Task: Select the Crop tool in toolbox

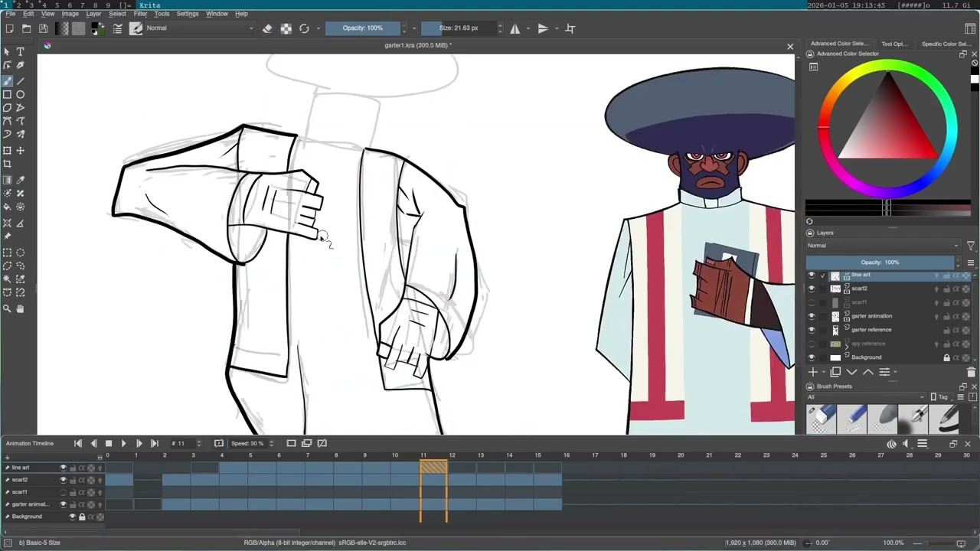Action: pyautogui.click(x=7, y=164)
